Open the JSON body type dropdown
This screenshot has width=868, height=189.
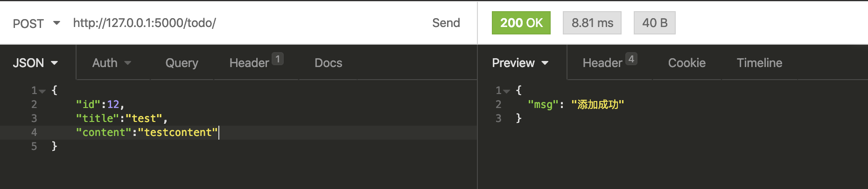click(35, 63)
